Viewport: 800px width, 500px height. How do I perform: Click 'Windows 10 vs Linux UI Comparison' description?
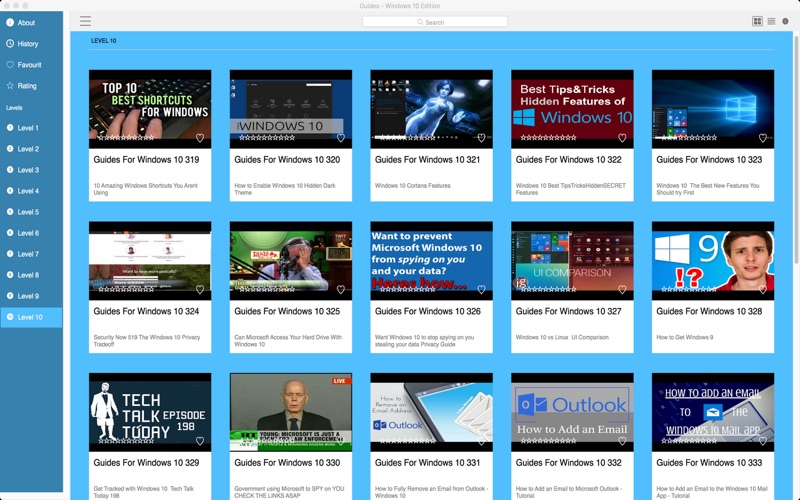coord(562,337)
